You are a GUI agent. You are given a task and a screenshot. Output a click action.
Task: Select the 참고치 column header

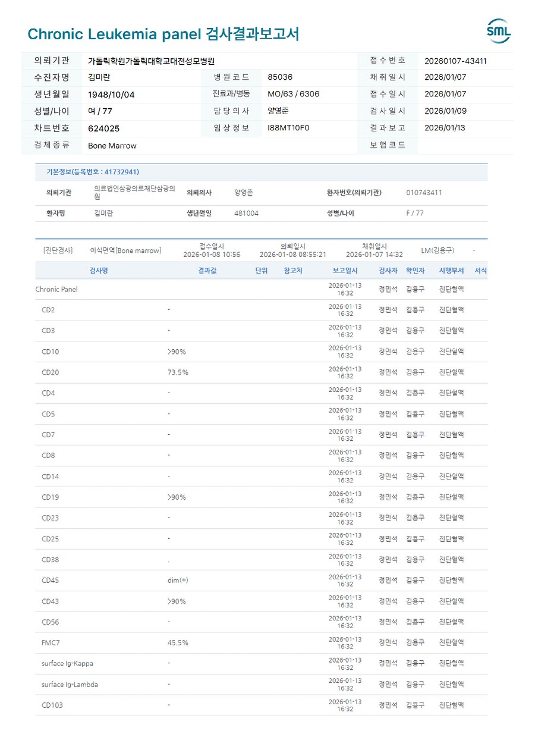[293, 271]
